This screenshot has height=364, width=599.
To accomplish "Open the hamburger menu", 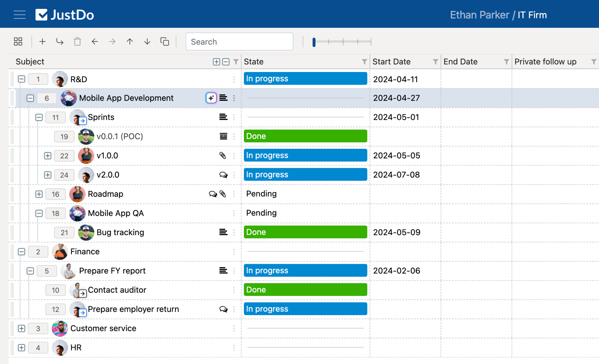I will coord(19,15).
